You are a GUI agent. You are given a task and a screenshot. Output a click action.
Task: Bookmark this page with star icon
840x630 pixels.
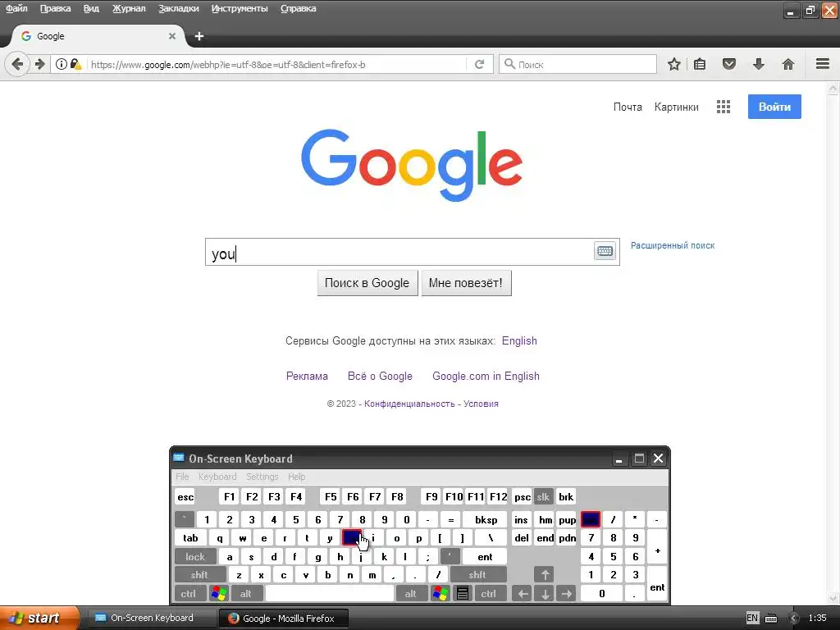[674, 64]
